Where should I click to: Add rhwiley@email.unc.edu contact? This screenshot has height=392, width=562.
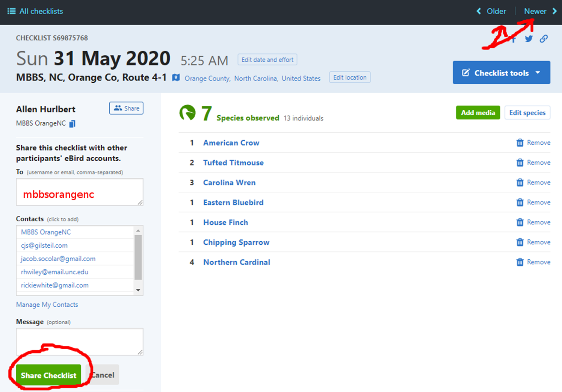pyautogui.click(x=54, y=272)
